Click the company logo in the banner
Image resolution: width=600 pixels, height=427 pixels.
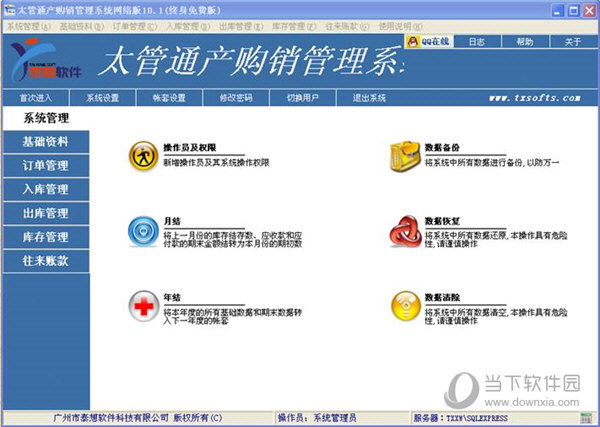45,60
